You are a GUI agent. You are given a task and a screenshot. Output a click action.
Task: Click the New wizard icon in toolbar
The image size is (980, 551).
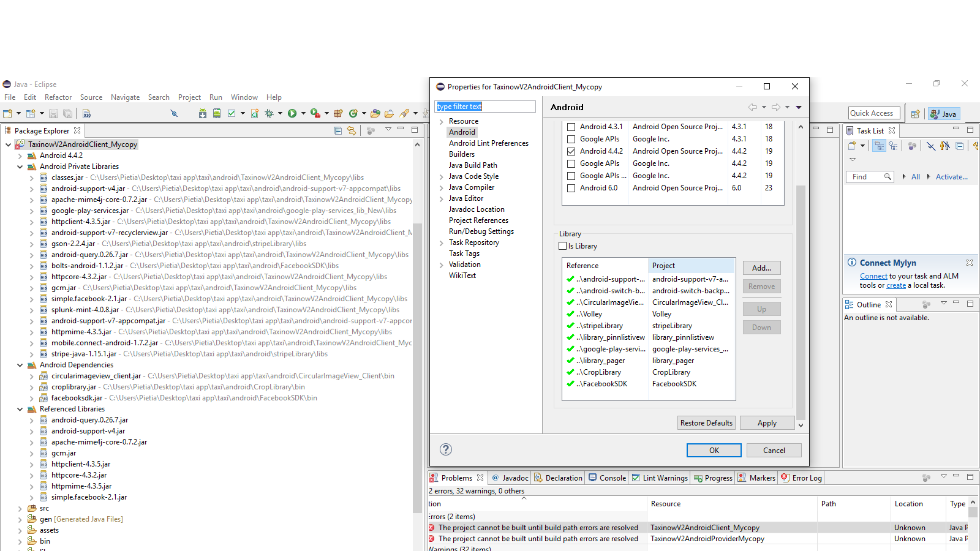pyautogui.click(x=7, y=113)
